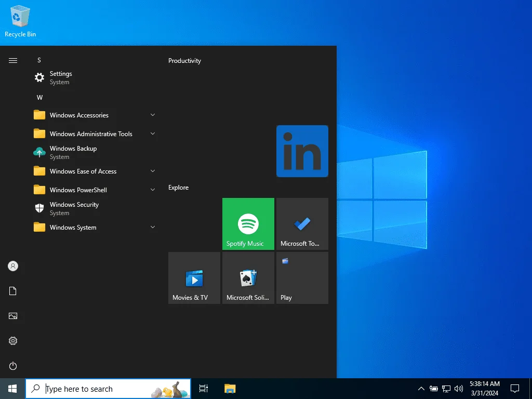
Task: Click the Explore group heading
Action: coord(179,187)
